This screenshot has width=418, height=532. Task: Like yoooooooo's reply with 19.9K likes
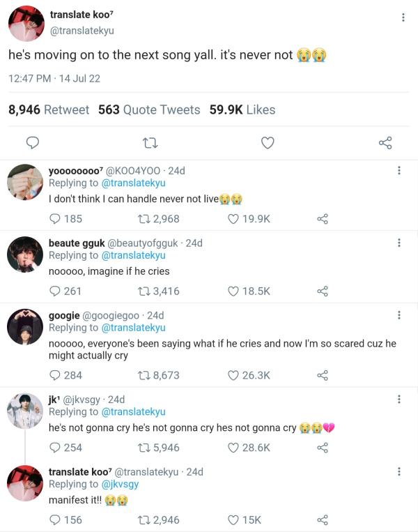[234, 219]
